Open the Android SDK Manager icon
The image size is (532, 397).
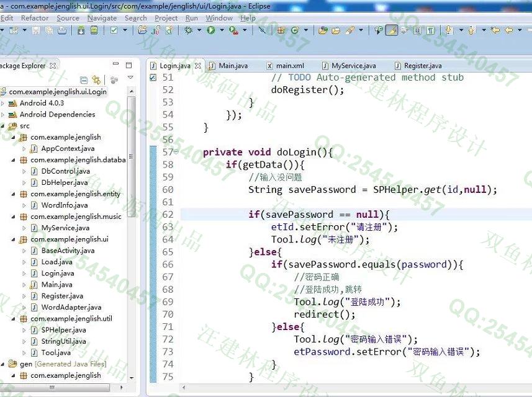(x=81, y=30)
